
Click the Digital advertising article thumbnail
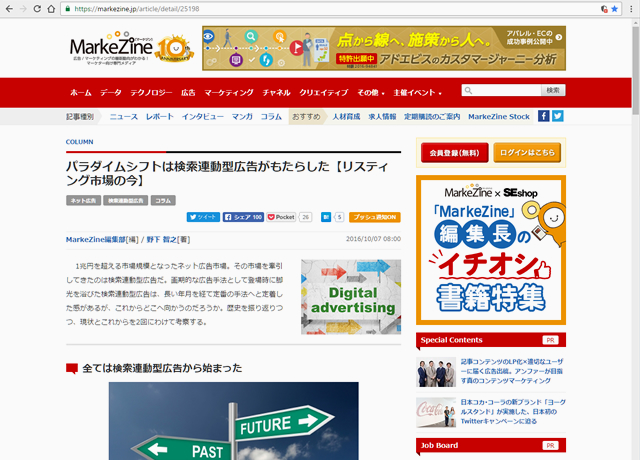click(350, 297)
